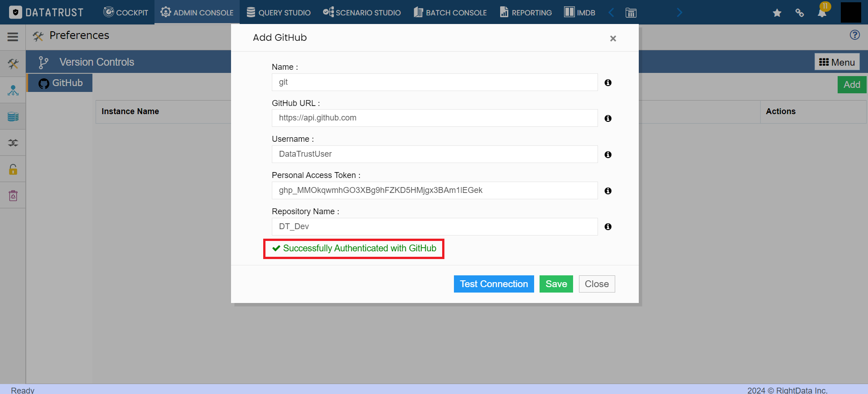Image resolution: width=868 pixels, height=394 pixels.
Task: Collapse navigation with left chevron arrow
Action: coord(611,13)
